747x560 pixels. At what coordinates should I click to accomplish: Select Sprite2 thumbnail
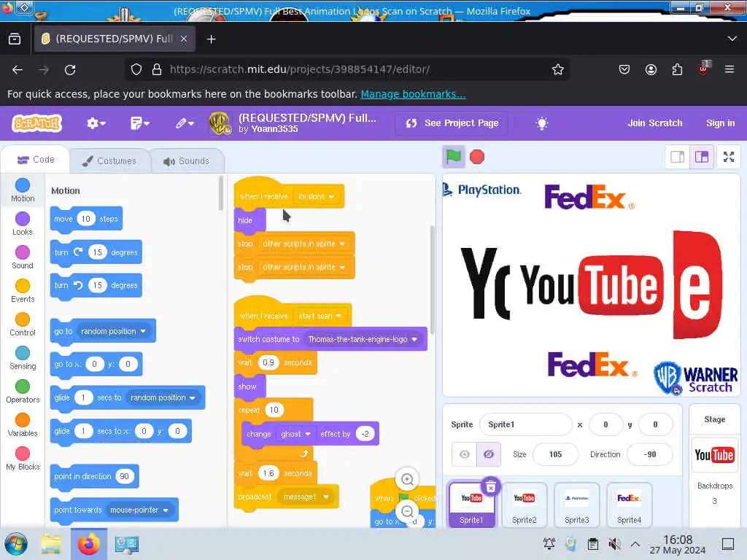pyautogui.click(x=524, y=505)
